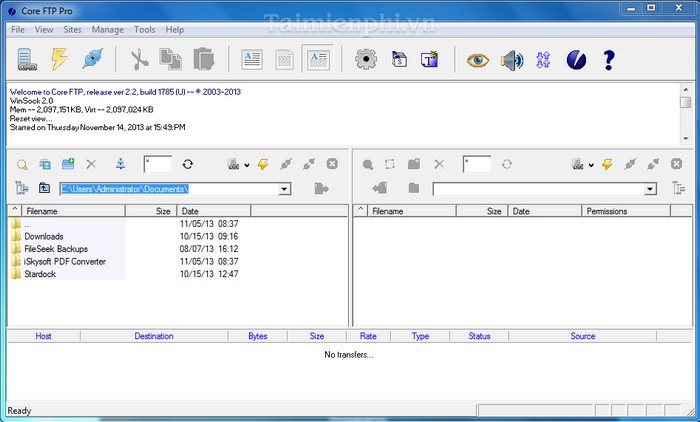This screenshot has height=422, width=700.
Task: Click the View file text icon
Action: click(x=252, y=59)
